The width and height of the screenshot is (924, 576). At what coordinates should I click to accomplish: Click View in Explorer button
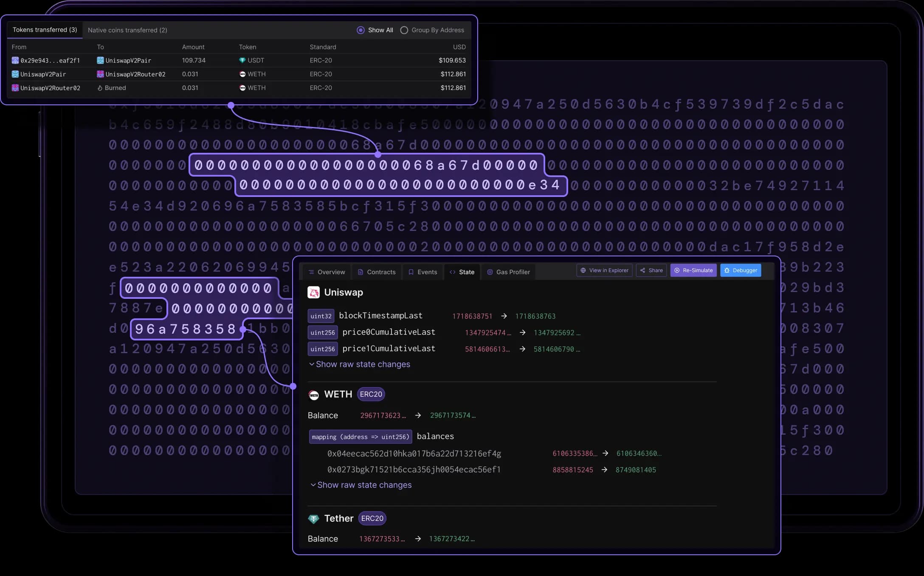click(604, 270)
